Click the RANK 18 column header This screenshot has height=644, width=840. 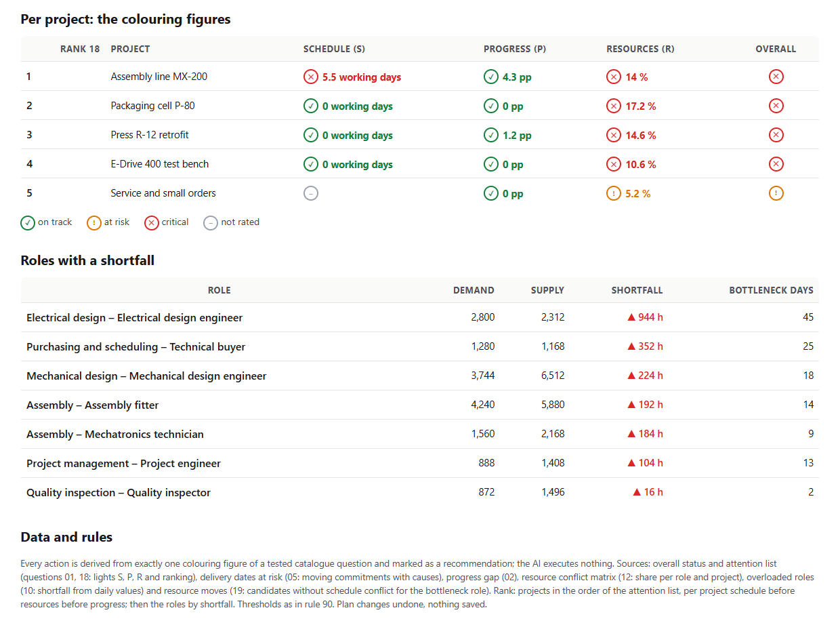click(80, 49)
